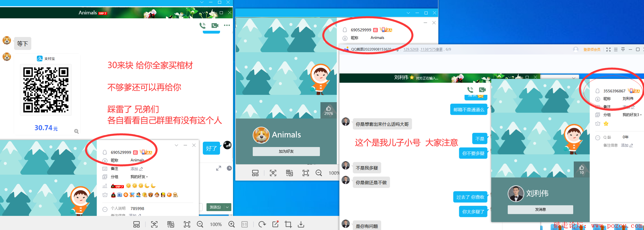Click 靓 number badge beside 690529999 bottom card
The height and width of the screenshot is (230, 644).
click(x=135, y=152)
